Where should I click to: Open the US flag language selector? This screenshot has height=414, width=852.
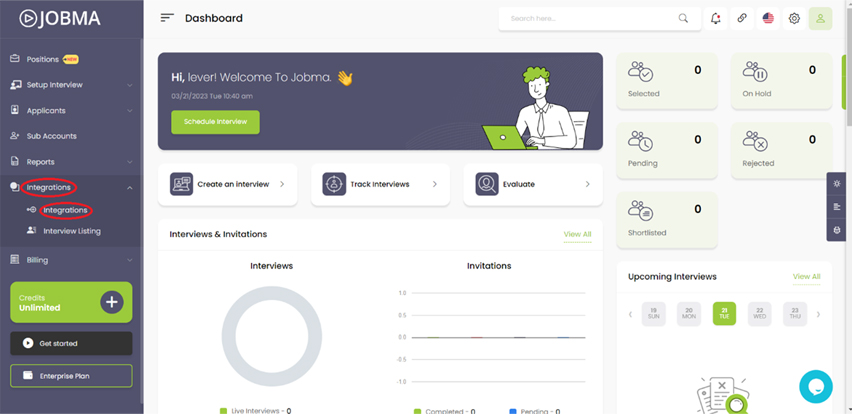768,18
